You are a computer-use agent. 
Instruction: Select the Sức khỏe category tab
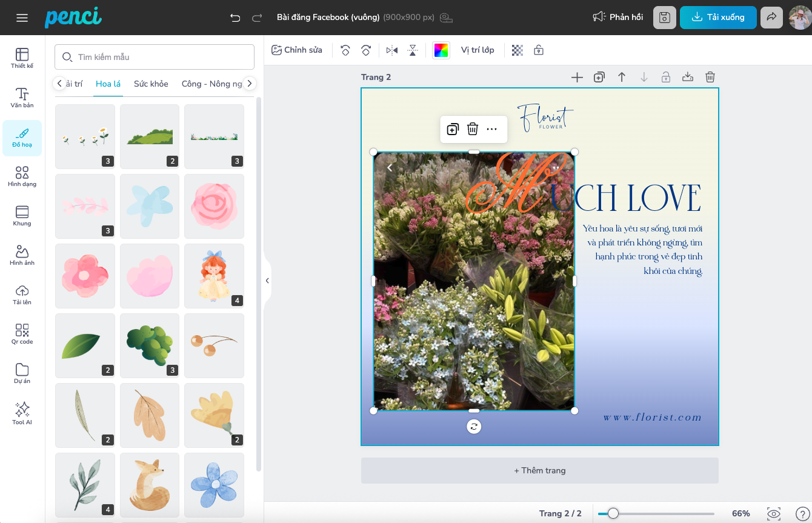coord(151,84)
